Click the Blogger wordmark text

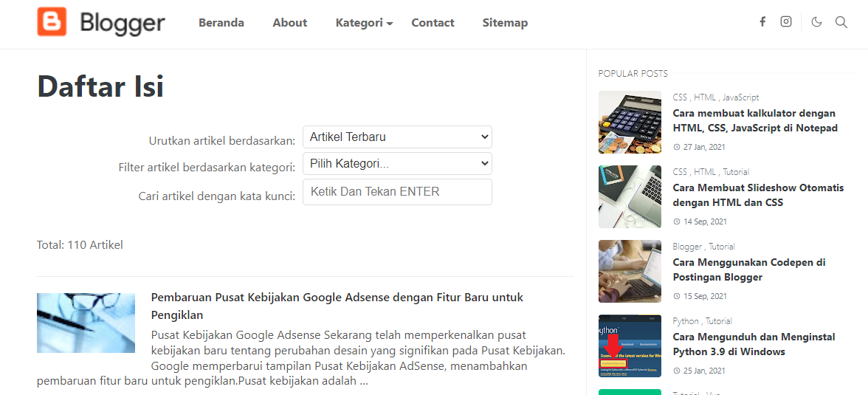[x=123, y=24]
